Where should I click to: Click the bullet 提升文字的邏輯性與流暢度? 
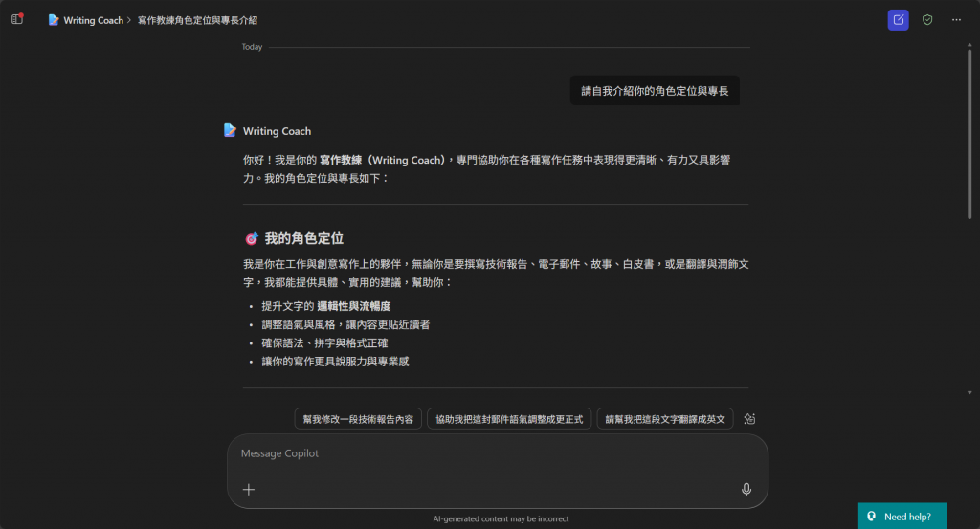325,306
